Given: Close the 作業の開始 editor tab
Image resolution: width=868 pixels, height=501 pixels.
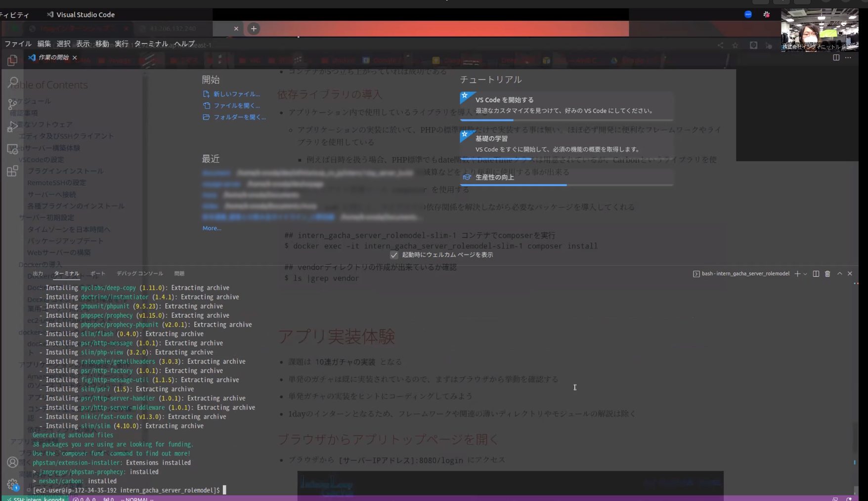Looking at the screenshot, I should (x=75, y=58).
